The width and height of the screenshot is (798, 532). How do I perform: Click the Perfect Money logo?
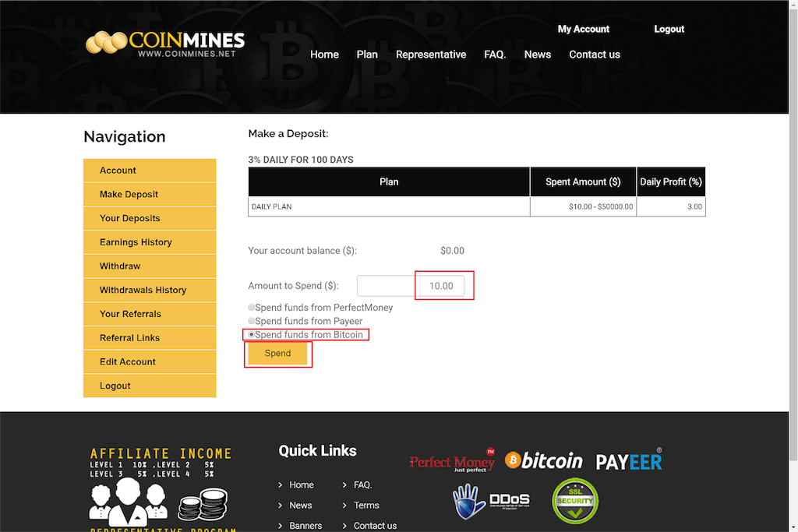(x=452, y=461)
